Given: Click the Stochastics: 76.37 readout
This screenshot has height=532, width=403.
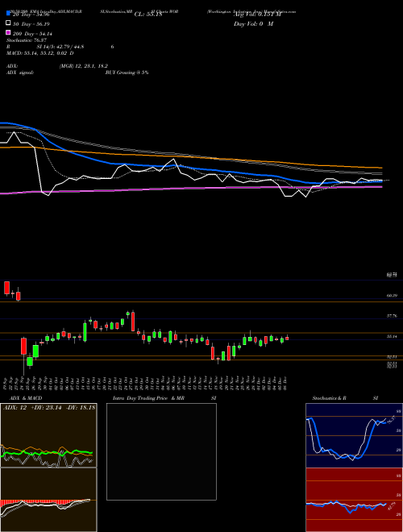Looking at the screenshot, I should tap(27, 40).
